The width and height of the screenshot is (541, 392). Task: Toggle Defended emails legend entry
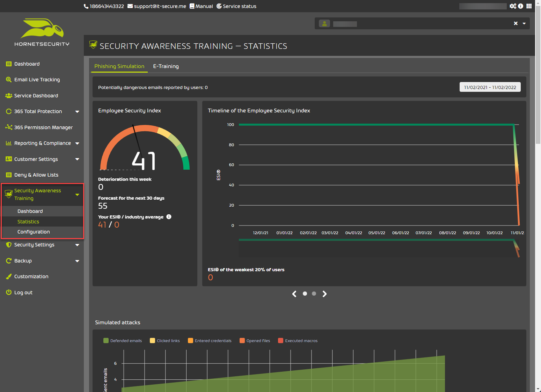(x=123, y=341)
